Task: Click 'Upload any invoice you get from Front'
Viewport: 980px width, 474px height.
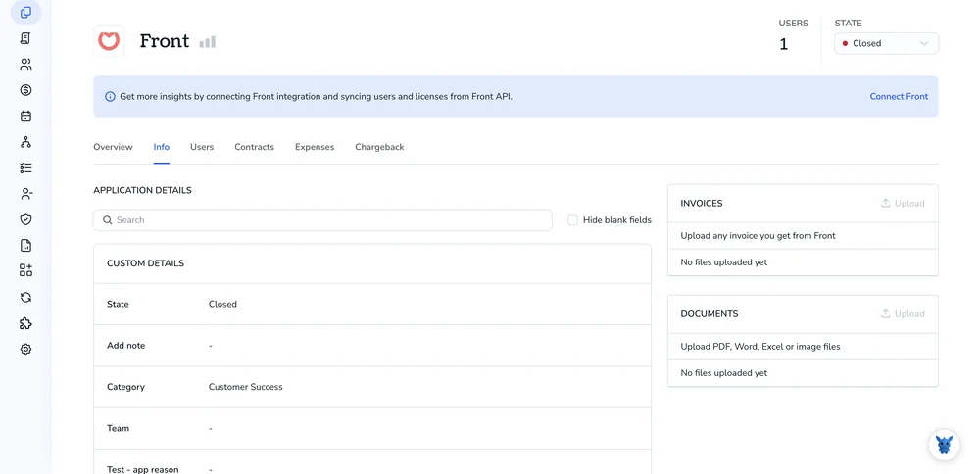Action: click(x=759, y=235)
